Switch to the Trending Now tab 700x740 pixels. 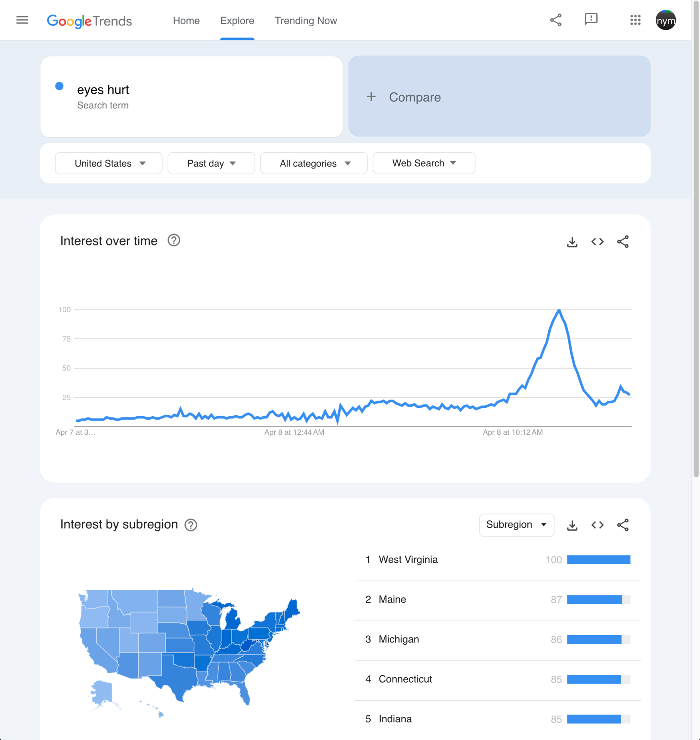click(x=306, y=21)
